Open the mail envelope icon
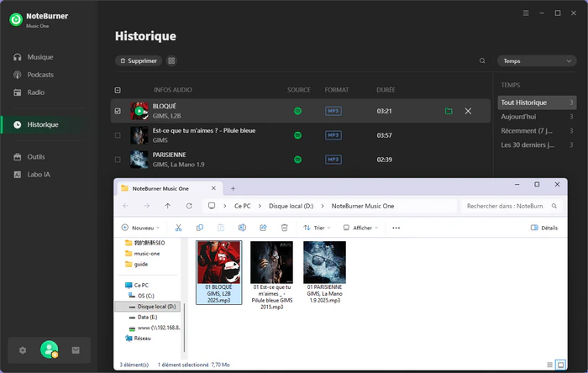 (76, 350)
